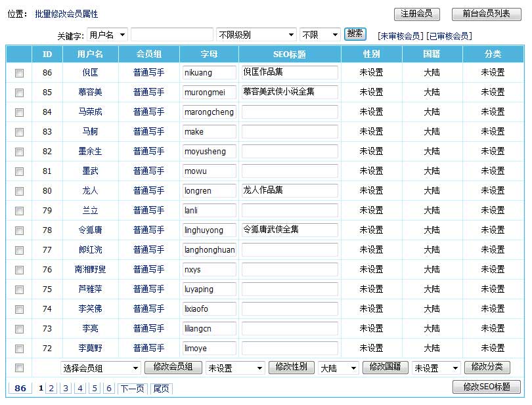Click empty SEO title field for 马舸
Image resolution: width=532 pixels, height=405 pixels.
[x=290, y=131]
